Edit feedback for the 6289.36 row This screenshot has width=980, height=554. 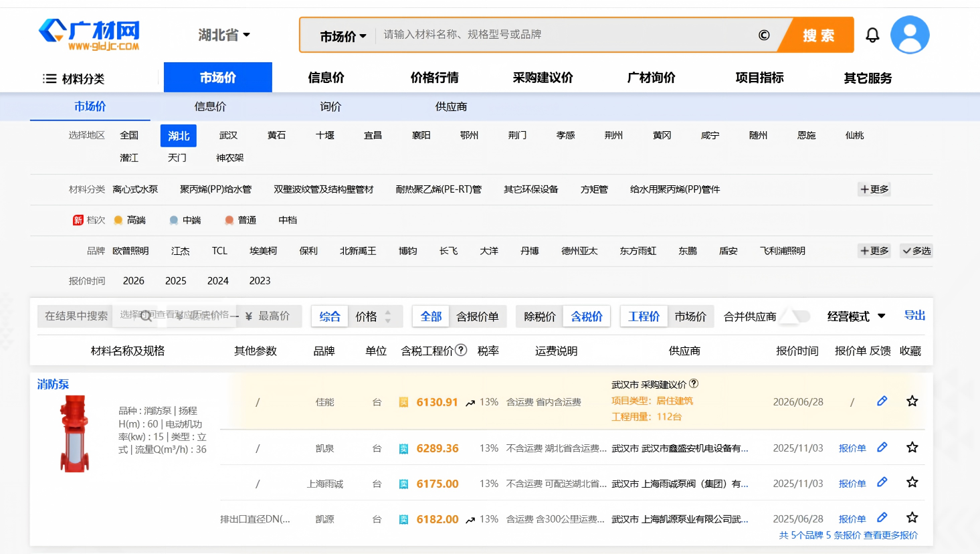tap(882, 447)
